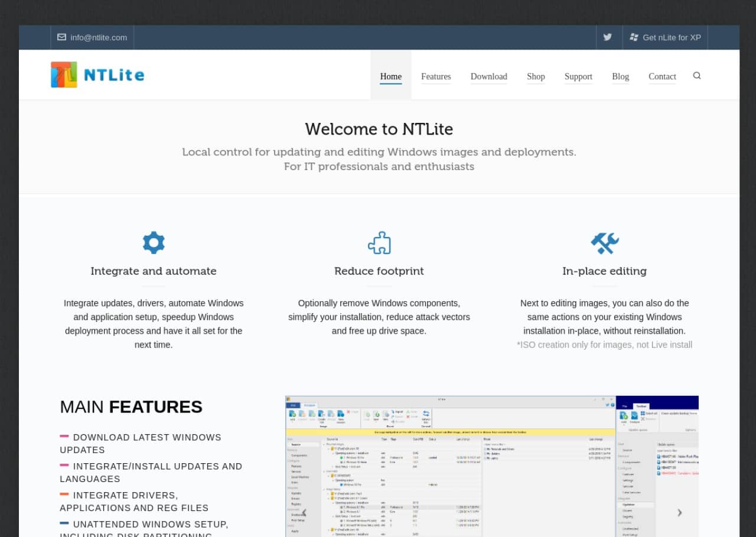The width and height of the screenshot is (756, 537).
Task: Click the gear icon above Integrate and automate
Action: pos(154,243)
